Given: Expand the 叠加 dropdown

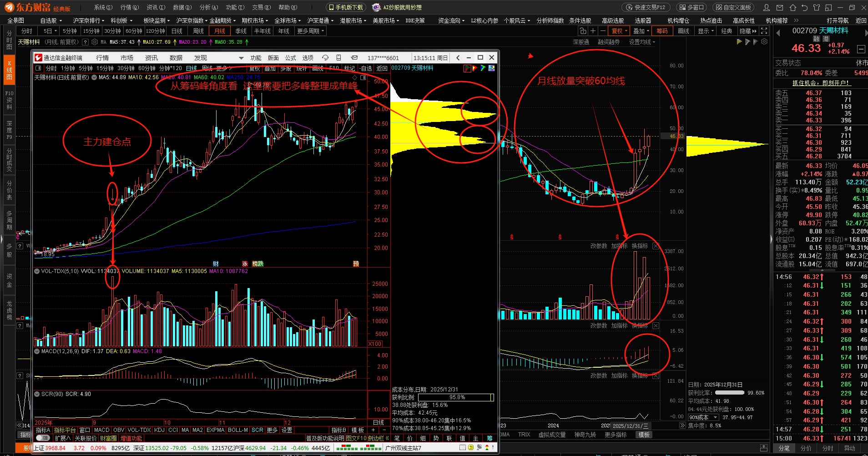Looking at the screenshot, I should 641,31.
